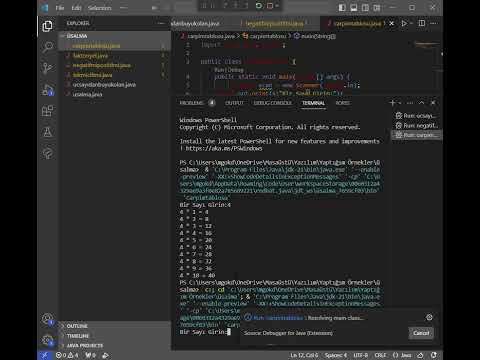This screenshot has width=480, height=360.
Task: Click the Pause icon in debug toolbar
Action: (213, 6)
